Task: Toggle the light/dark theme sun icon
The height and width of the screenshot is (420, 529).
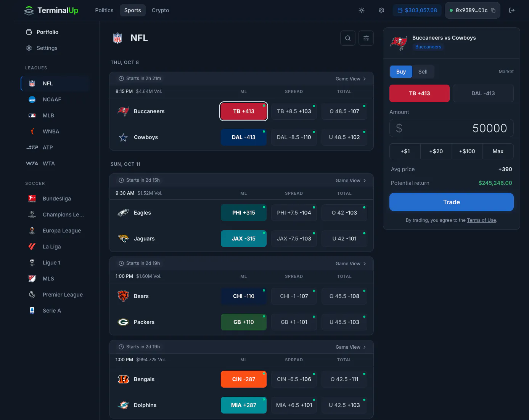Action: (x=362, y=10)
